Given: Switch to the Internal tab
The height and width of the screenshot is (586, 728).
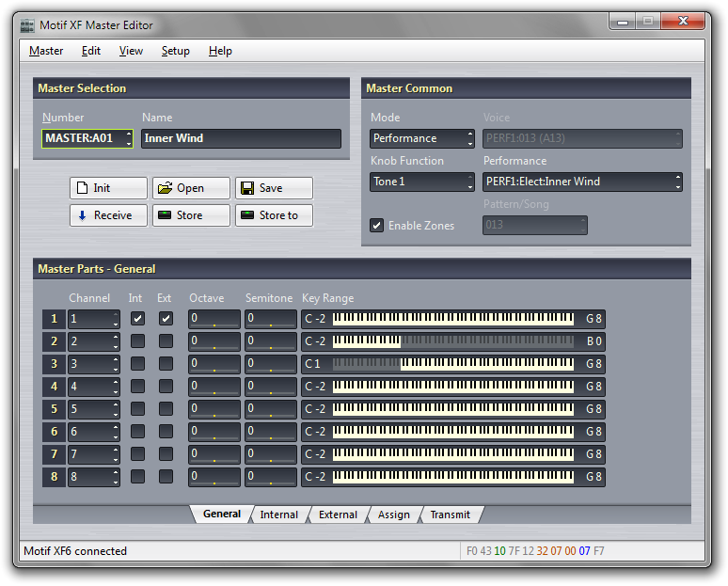Looking at the screenshot, I should tap(279, 515).
